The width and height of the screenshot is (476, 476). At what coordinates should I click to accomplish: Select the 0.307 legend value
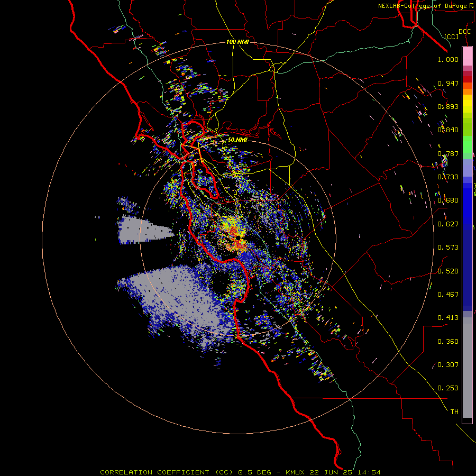(448, 365)
